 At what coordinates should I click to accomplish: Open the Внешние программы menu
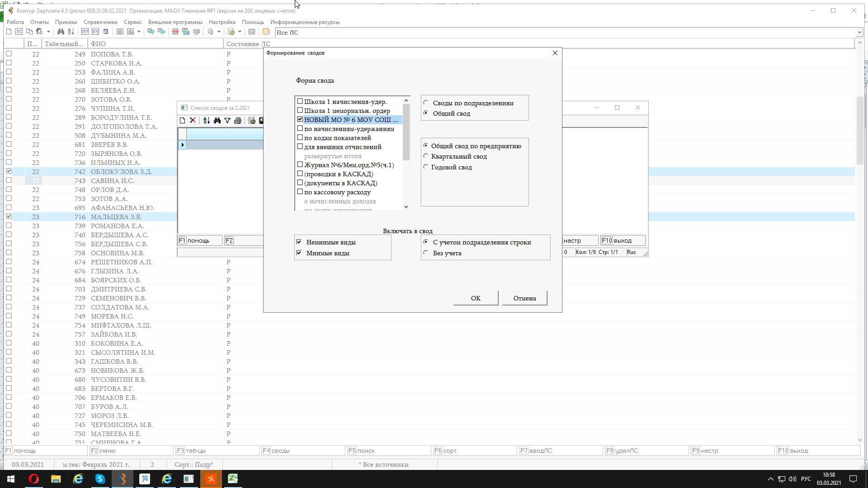175,22
